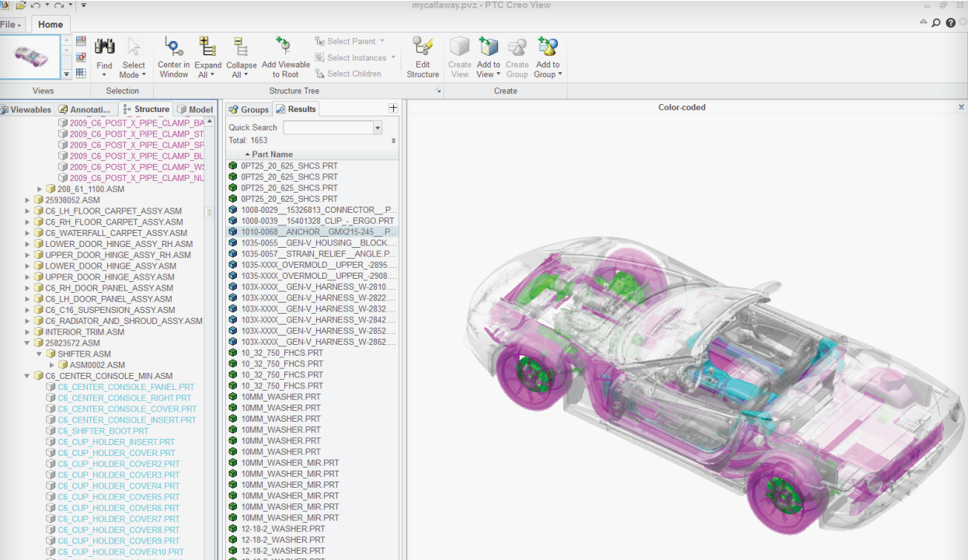
Task: Click Select Instances command
Action: (x=355, y=57)
